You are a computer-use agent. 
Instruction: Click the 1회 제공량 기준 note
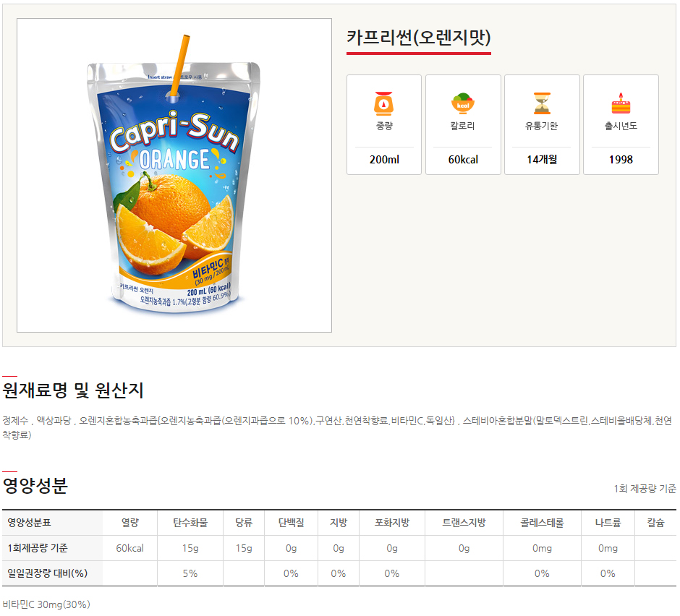[x=645, y=489]
